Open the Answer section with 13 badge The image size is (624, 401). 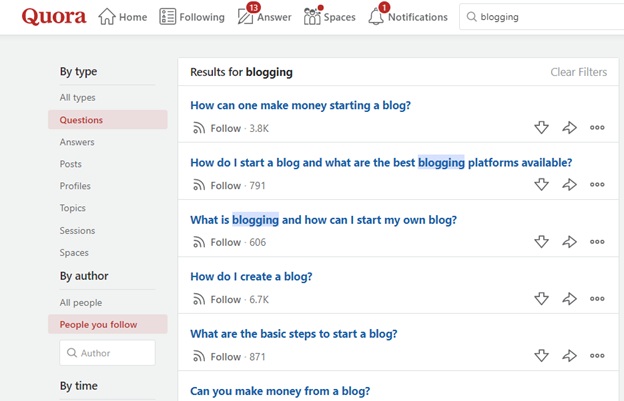[265, 17]
